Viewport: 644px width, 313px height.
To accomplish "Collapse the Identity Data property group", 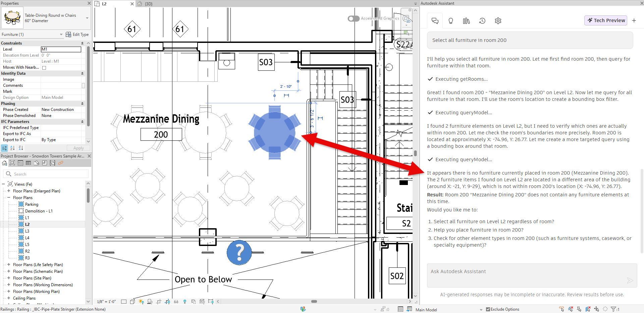I will [82, 73].
